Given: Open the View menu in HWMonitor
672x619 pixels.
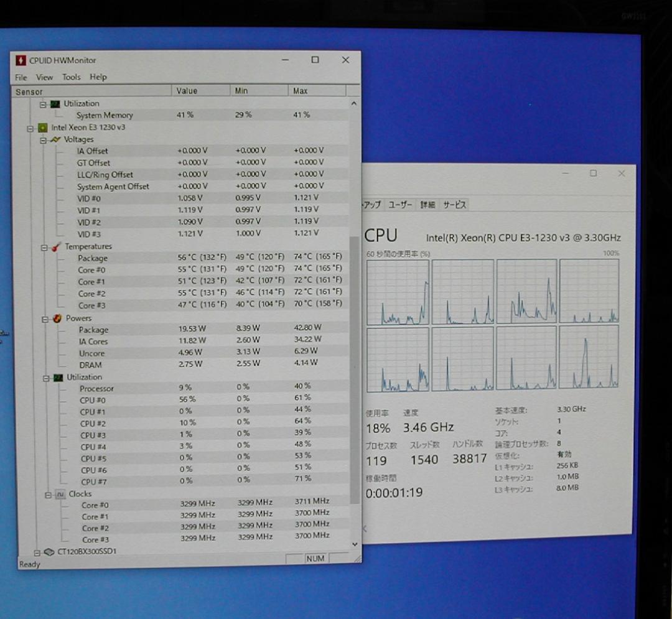Looking at the screenshot, I should (44, 78).
